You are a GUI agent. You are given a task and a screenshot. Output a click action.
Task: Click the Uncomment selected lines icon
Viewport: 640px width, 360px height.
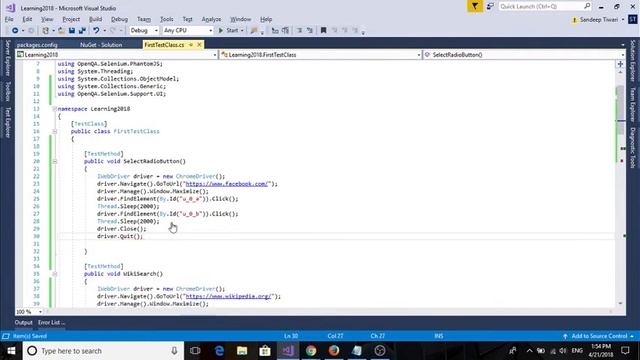310,31
